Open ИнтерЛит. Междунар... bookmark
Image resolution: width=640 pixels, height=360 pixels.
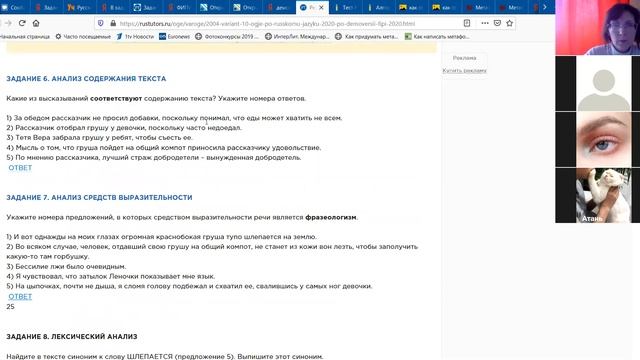(297, 37)
